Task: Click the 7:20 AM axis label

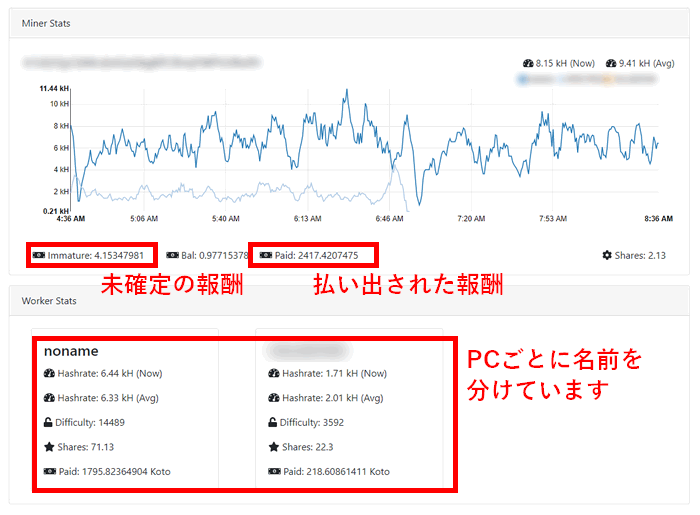Action: click(x=471, y=219)
